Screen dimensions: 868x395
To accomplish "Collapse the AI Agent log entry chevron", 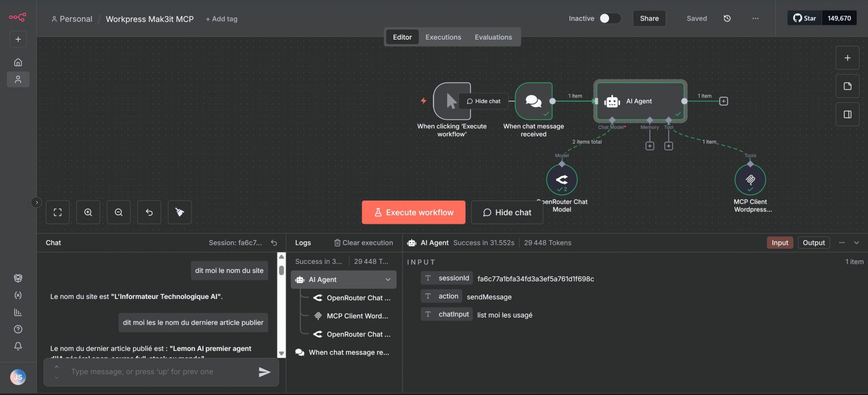I will click(x=388, y=280).
